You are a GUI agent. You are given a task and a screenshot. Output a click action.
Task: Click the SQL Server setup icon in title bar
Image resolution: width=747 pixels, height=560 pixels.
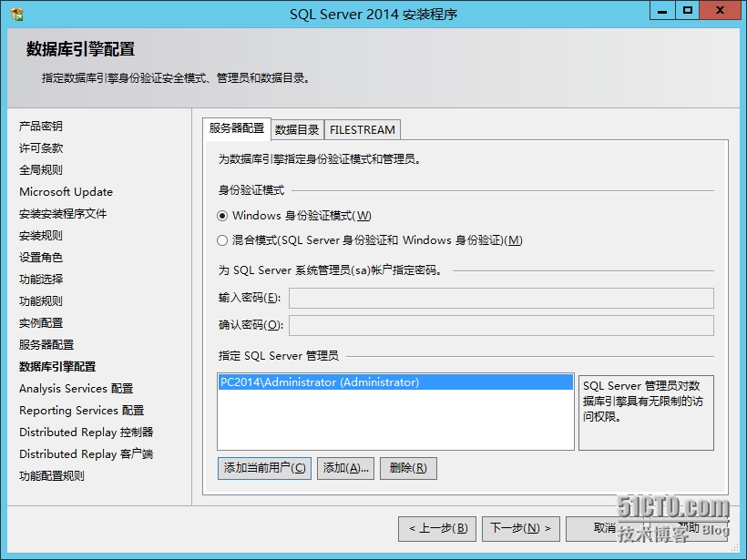(17, 15)
